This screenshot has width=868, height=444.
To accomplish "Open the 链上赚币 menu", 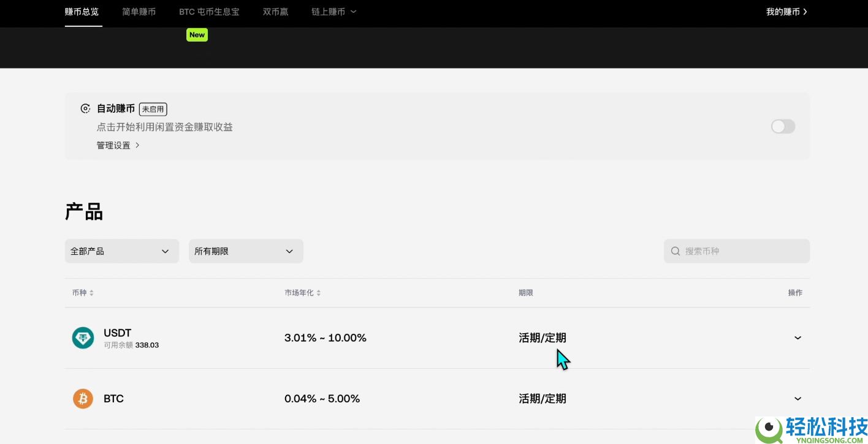I will click(333, 11).
